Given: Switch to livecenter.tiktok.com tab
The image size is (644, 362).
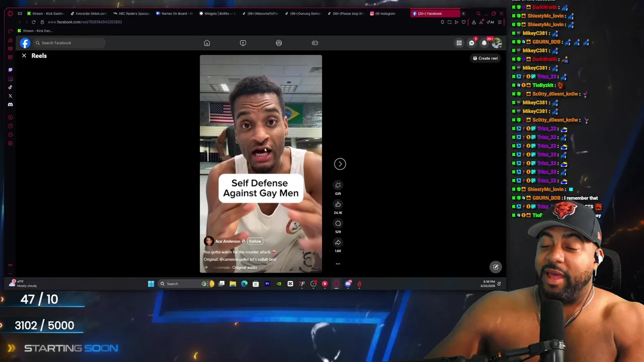Looking at the screenshot, I should click(89, 14).
